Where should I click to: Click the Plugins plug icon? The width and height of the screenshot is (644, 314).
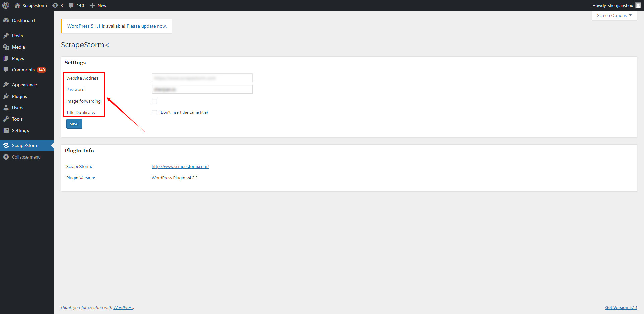[x=6, y=96]
